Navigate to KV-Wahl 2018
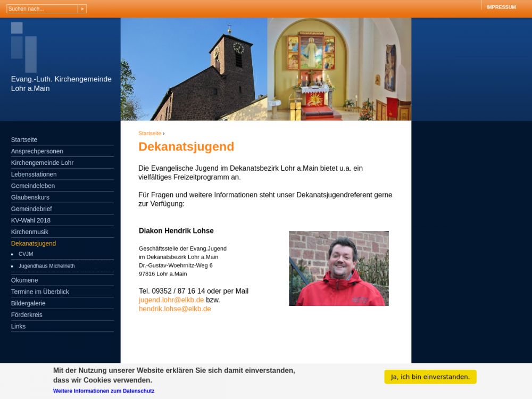Screen dimensions: 532x399 (31, 220)
